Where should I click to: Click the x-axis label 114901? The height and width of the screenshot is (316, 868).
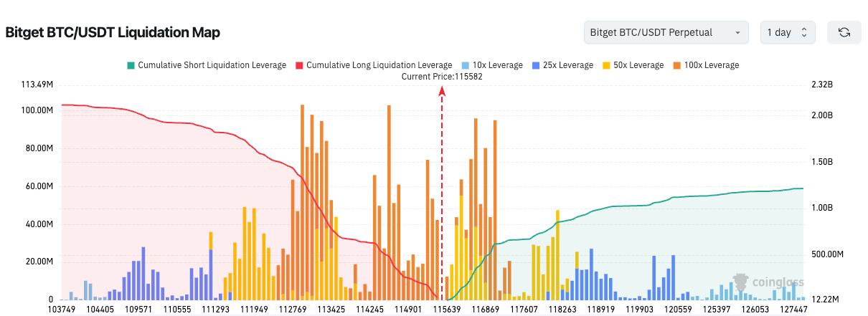coord(408,309)
